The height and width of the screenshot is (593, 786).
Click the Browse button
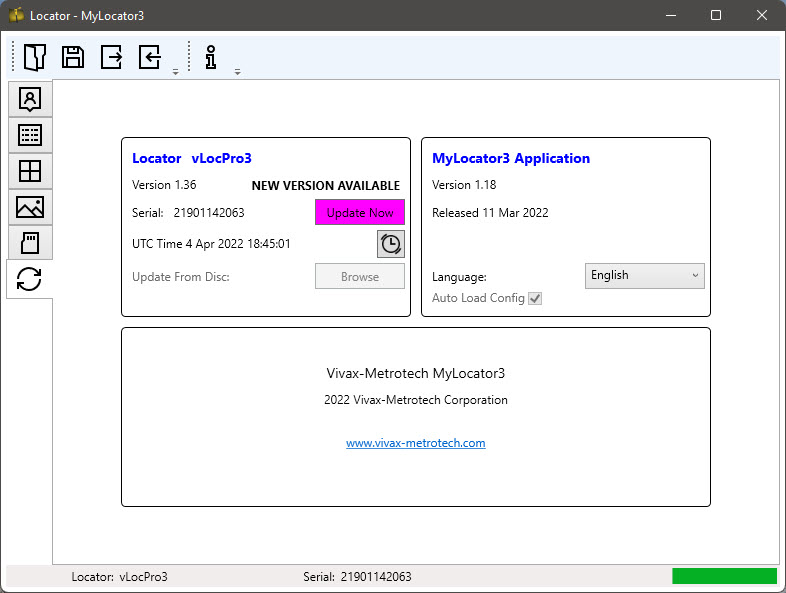point(360,276)
